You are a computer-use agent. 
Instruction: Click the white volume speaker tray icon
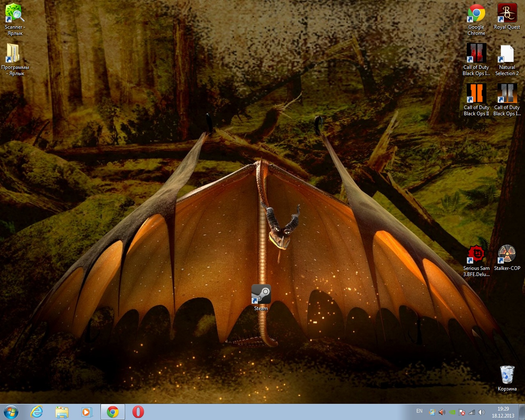coord(482,412)
